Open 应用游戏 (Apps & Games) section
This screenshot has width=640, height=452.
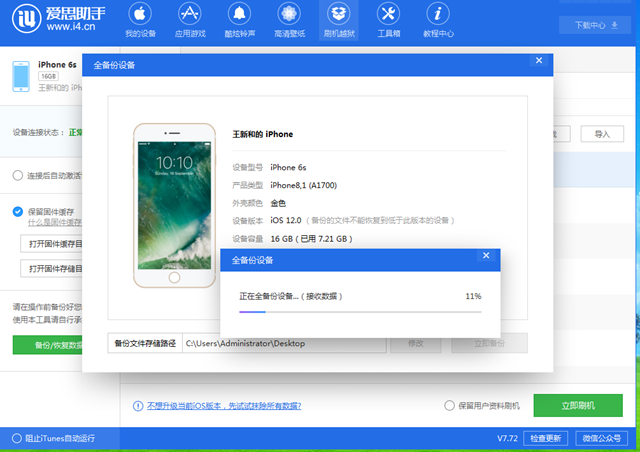[188, 20]
